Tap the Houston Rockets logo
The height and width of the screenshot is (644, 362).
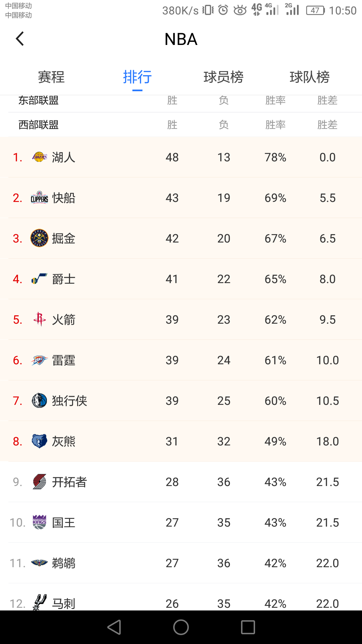coord(40,319)
